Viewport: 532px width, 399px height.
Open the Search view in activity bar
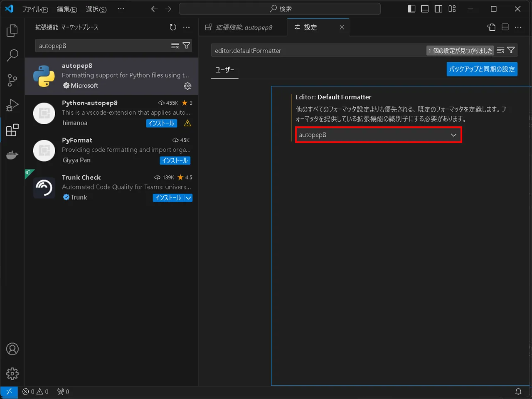click(12, 55)
